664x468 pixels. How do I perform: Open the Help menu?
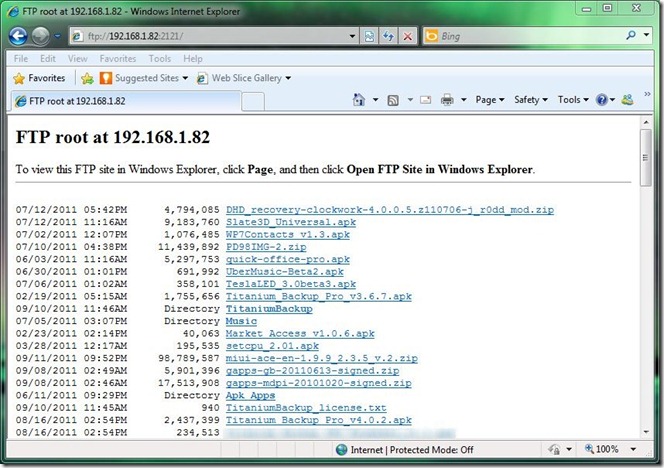click(x=193, y=58)
